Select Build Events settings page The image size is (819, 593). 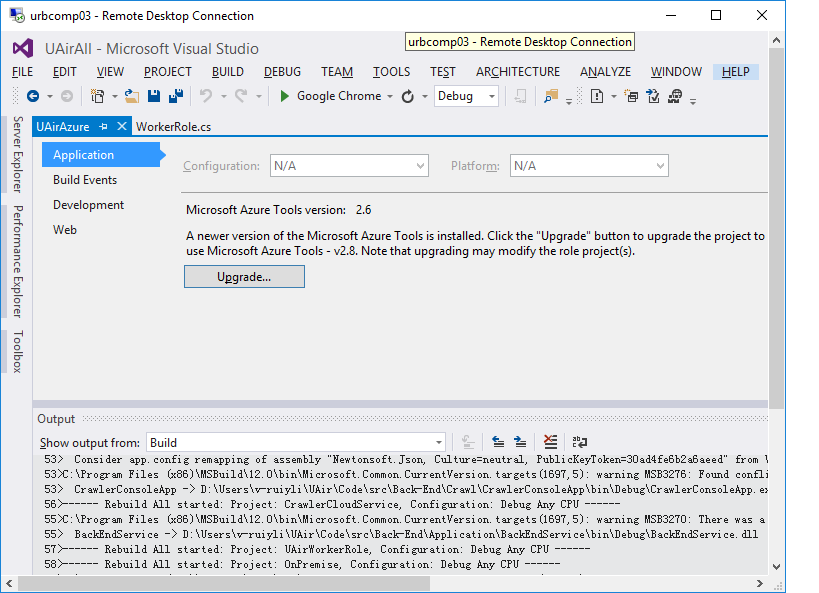point(85,180)
